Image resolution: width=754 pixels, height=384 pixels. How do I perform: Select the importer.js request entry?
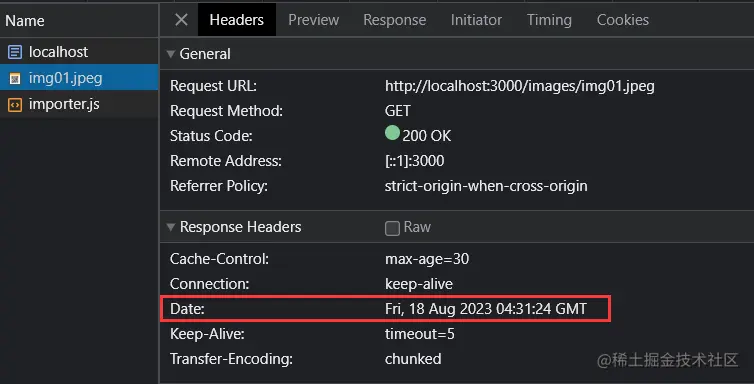click(x=79, y=104)
